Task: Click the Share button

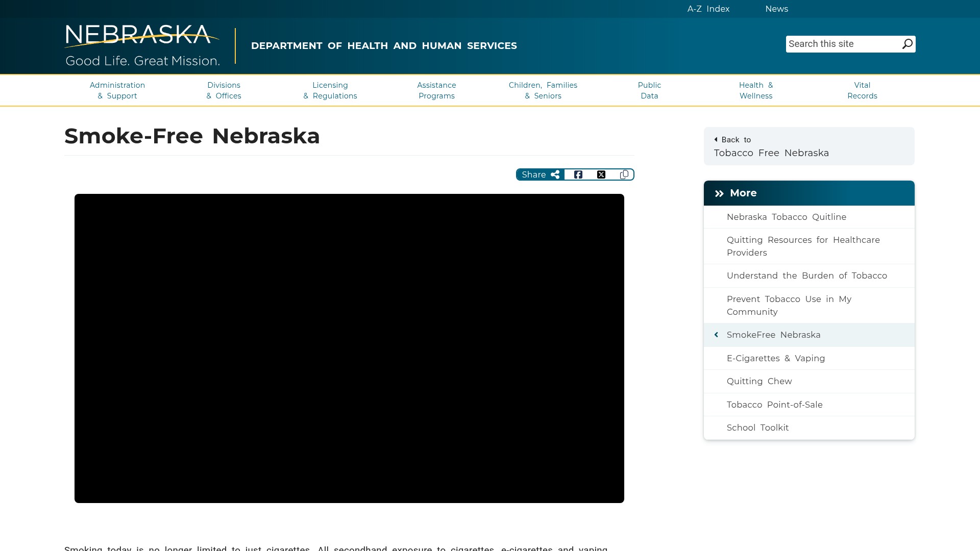Action: [541, 174]
